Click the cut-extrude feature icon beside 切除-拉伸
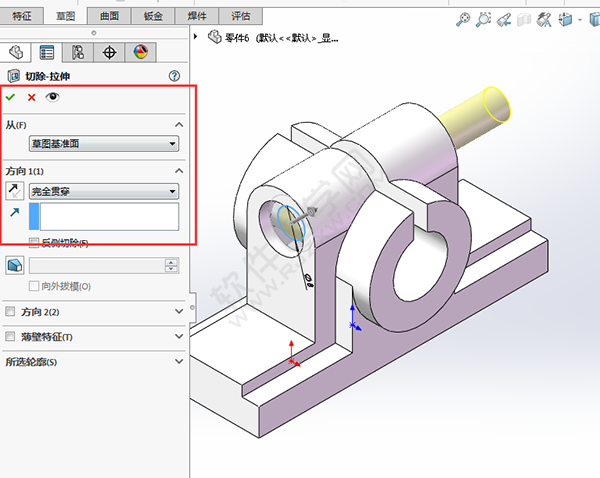Screen dimensions: 600x478 [x=14, y=76]
